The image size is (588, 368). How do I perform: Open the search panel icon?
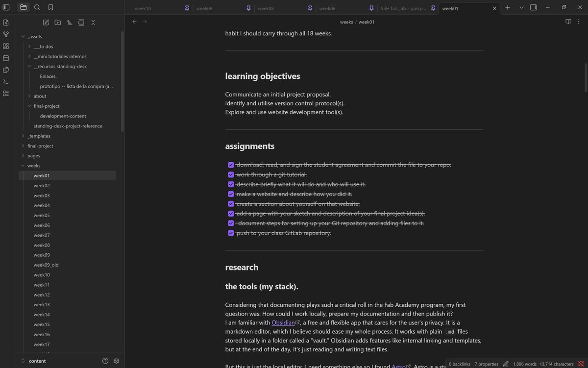(x=37, y=7)
